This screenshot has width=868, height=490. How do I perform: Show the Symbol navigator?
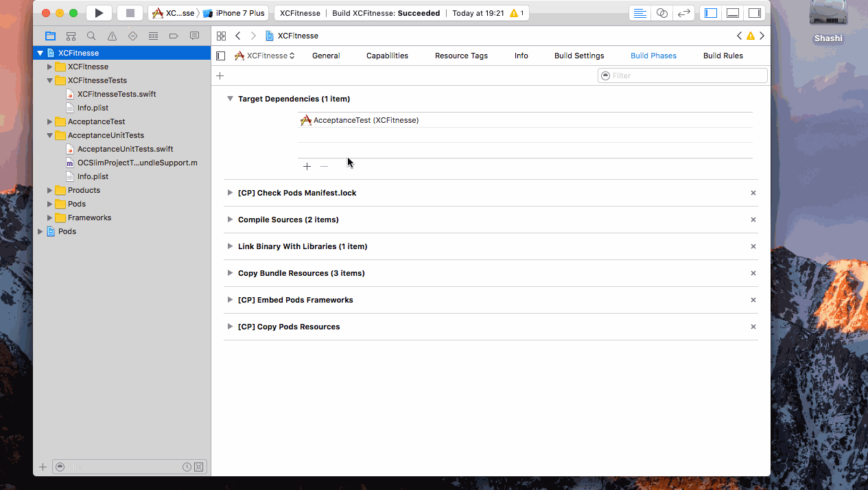pos(71,36)
